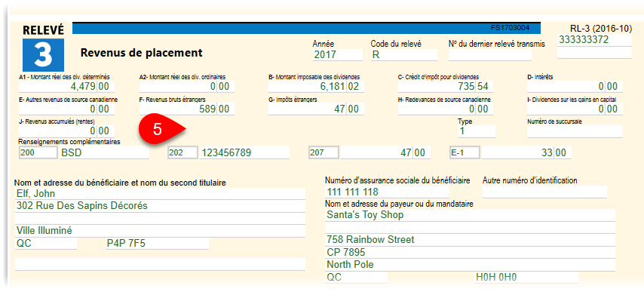This screenshot has width=644, height=292.
Task: Click the Nº du dernier relevé transmis field
Action: 489,55
